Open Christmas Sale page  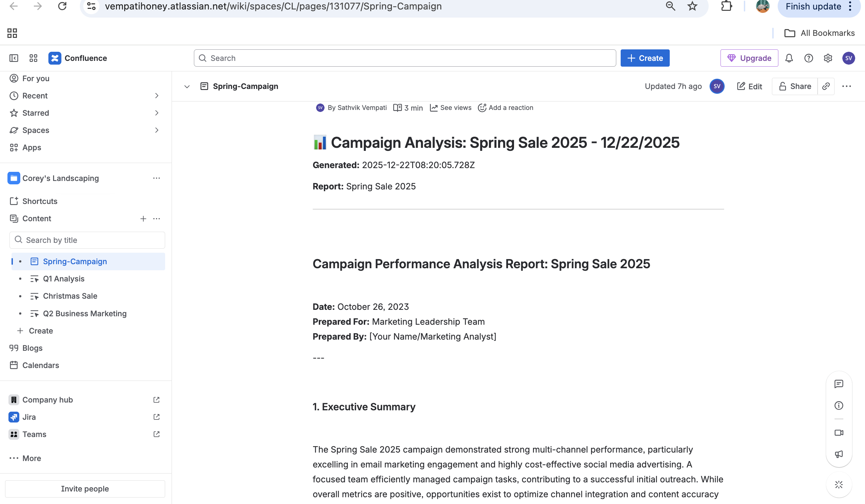click(x=70, y=296)
